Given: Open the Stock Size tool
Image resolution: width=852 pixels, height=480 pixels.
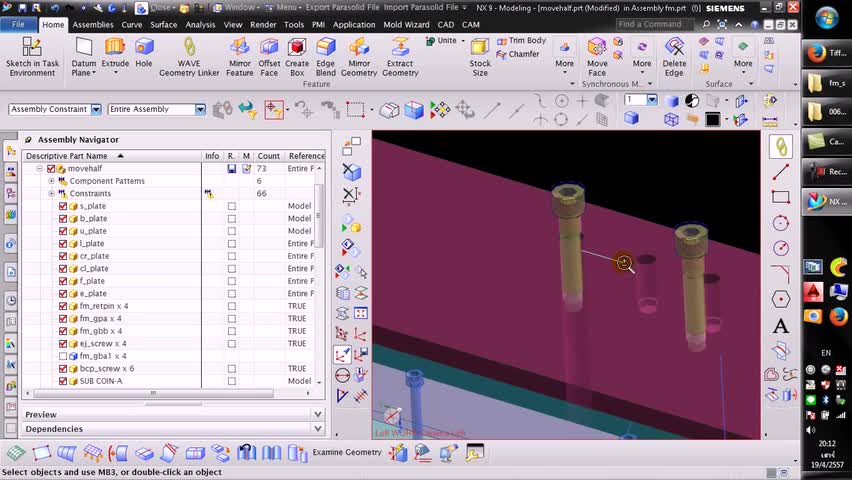Looking at the screenshot, I should 480,57.
